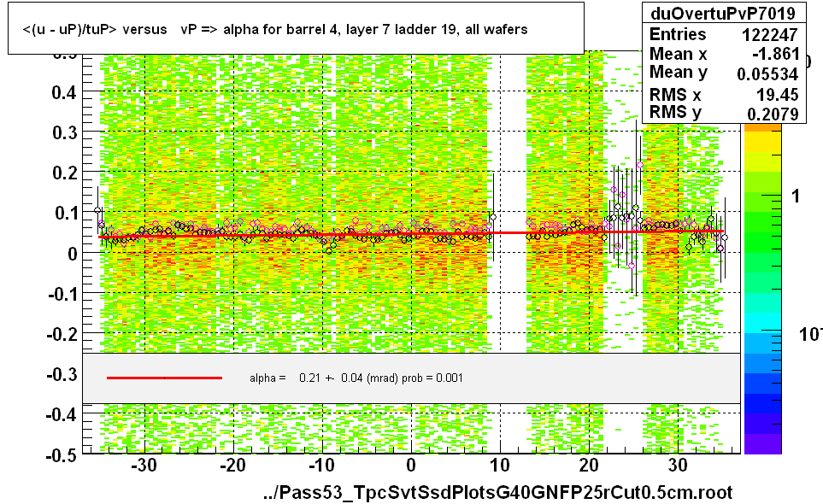823x504 pixels.
Task: Click the x-axis label -10
Action: (x=321, y=466)
